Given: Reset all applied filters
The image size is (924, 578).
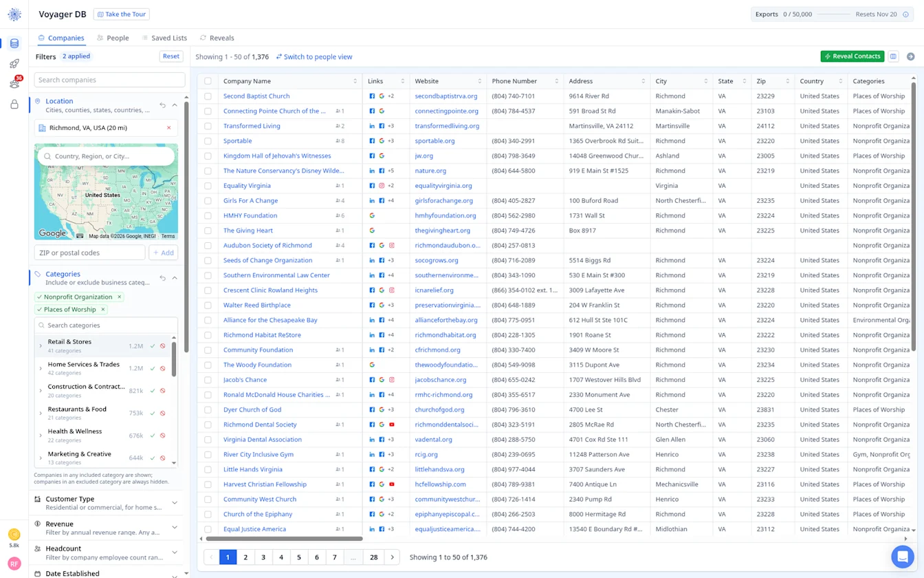Looking at the screenshot, I should 171,56.
